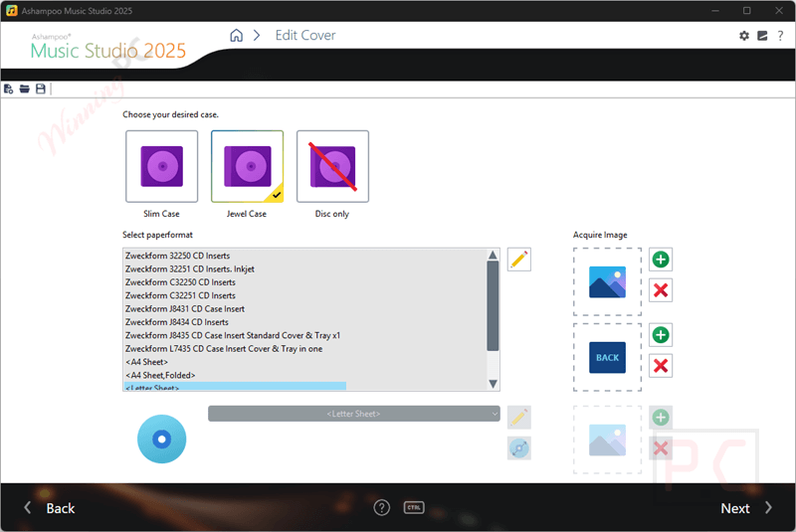This screenshot has height=532, width=796.
Task: Click the CTRL keyboard shortcuts icon
Action: point(414,507)
